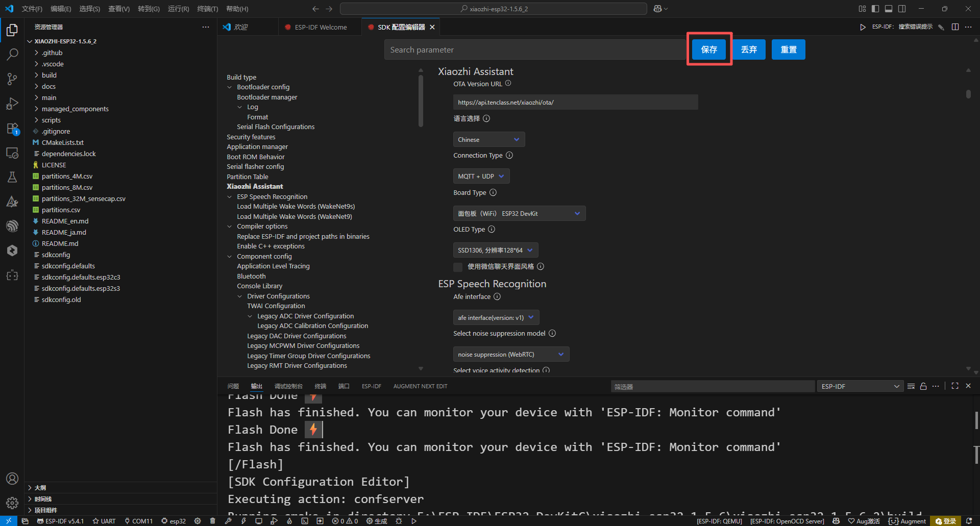
Task: Open the ESP-IDF Explorer activity icon
Action: (x=12, y=226)
